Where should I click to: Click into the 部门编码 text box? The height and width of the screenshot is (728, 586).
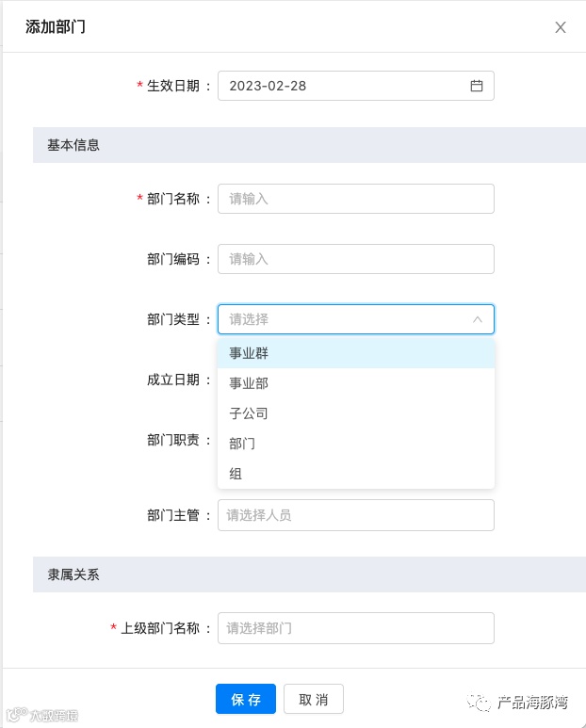[356, 259]
